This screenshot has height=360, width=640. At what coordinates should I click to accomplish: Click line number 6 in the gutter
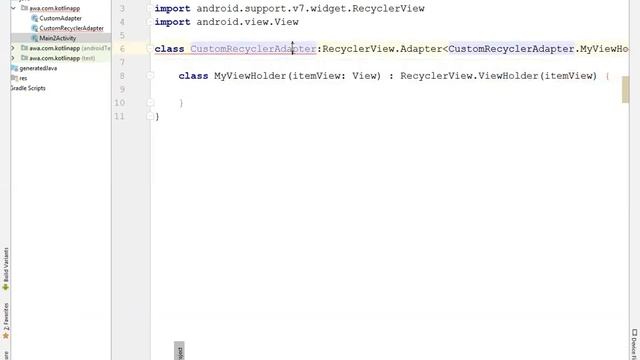[122, 49]
